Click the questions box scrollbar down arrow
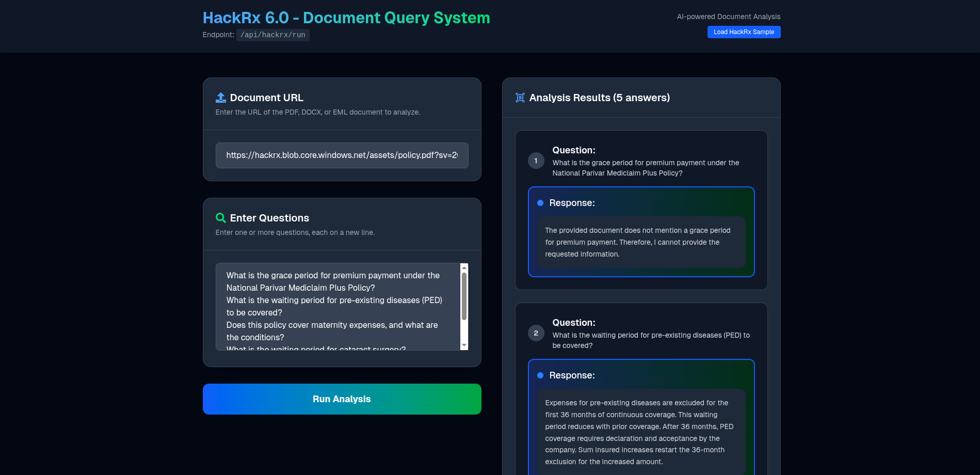 coord(464,345)
